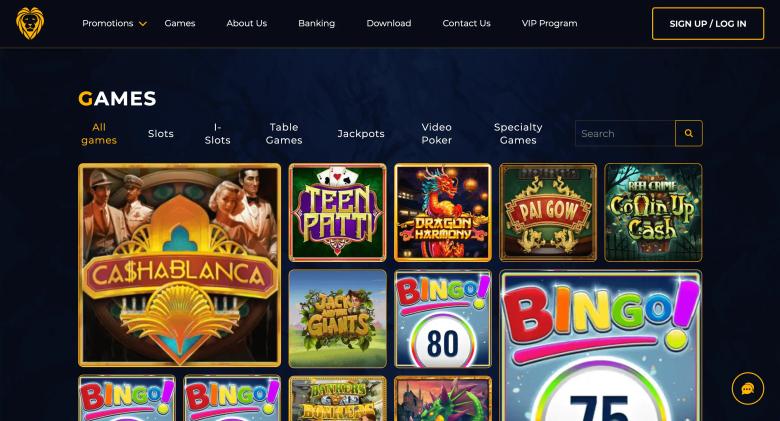Screen dimensions: 780x421
Task: Open the live chat bubble icon
Action: (x=747, y=389)
